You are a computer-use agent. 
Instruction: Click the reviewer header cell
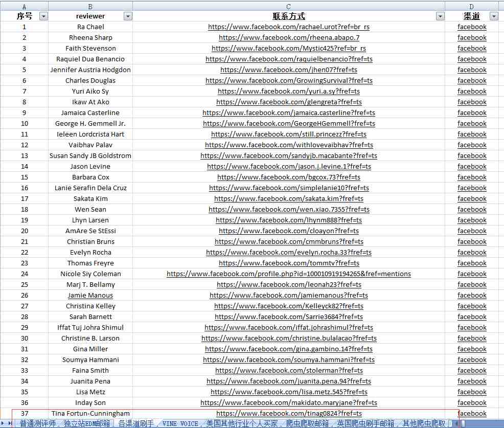(90, 16)
